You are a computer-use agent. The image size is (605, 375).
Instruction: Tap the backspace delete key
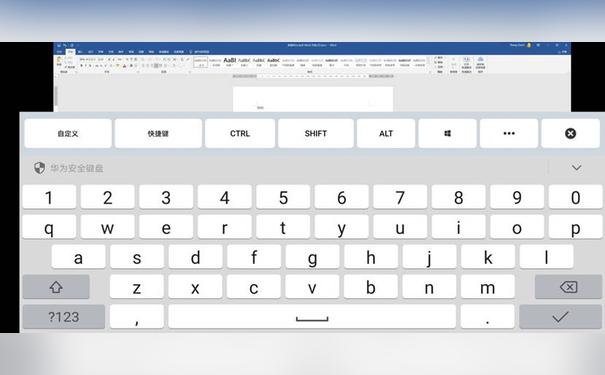coord(568,287)
